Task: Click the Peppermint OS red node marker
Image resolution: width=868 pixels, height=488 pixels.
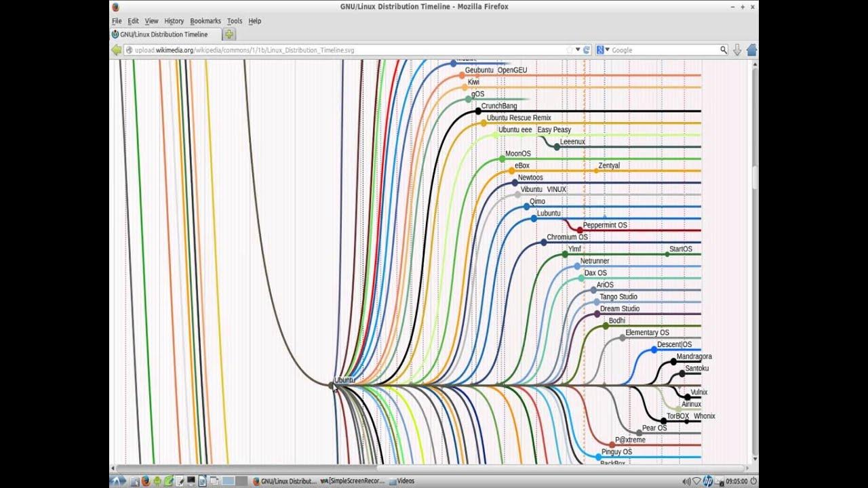Action: pos(580,230)
